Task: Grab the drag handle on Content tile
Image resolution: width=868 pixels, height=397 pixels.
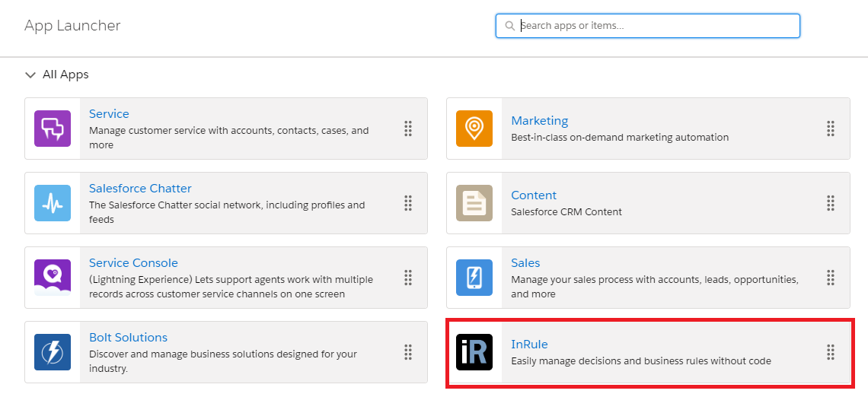Action: (x=831, y=203)
